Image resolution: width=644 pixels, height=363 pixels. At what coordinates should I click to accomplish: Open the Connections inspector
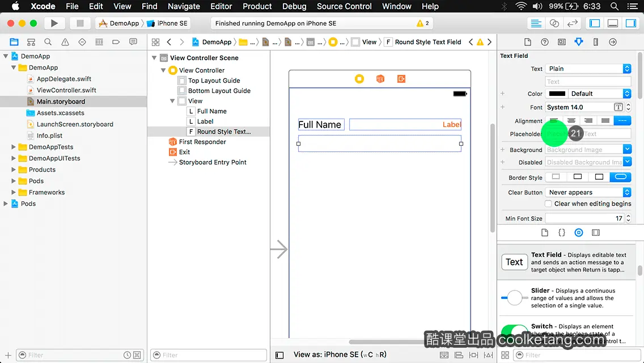tap(613, 42)
